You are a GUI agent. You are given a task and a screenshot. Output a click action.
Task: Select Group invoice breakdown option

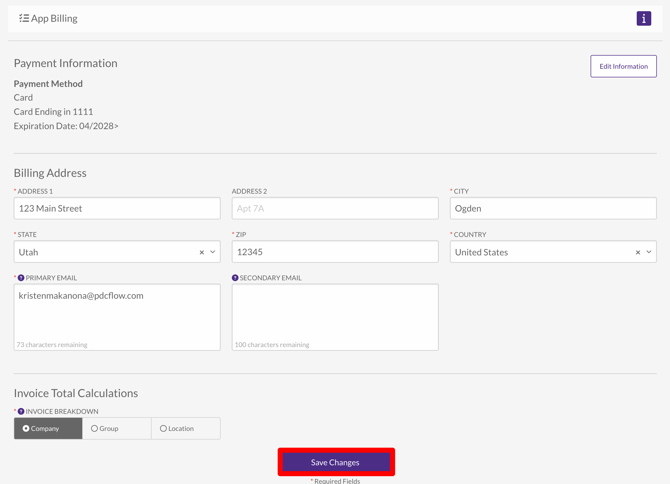click(x=117, y=428)
